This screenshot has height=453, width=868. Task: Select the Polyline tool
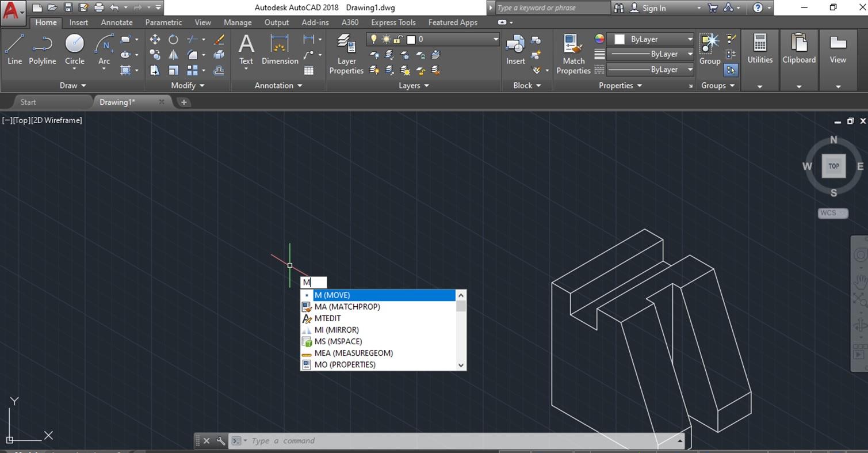tap(43, 50)
